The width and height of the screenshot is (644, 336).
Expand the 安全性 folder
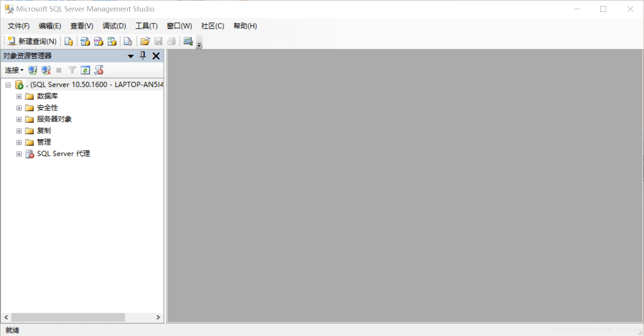coord(19,108)
